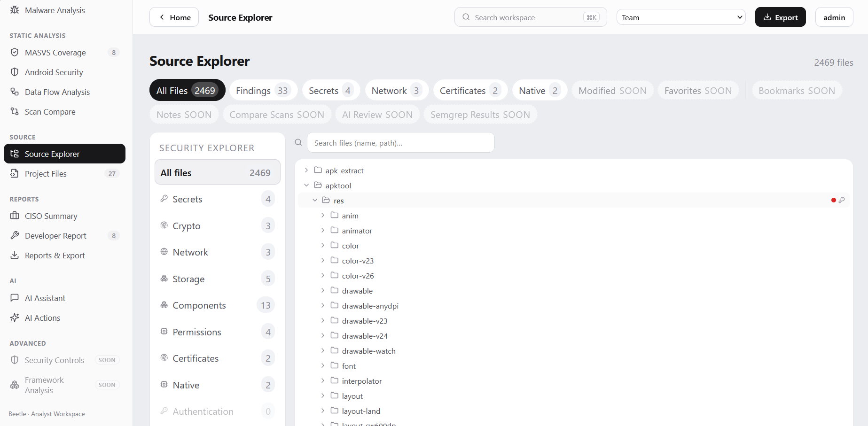This screenshot has height=426, width=868.
Task: Click the Framework Analysis icon
Action: pos(15,385)
